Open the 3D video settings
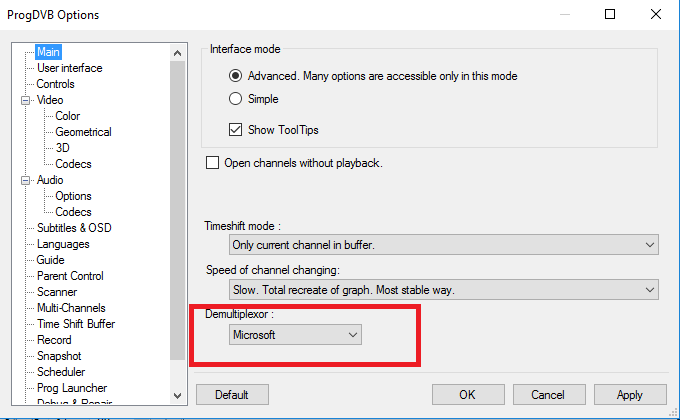The height and width of the screenshot is (420, 680). [62, 148]
